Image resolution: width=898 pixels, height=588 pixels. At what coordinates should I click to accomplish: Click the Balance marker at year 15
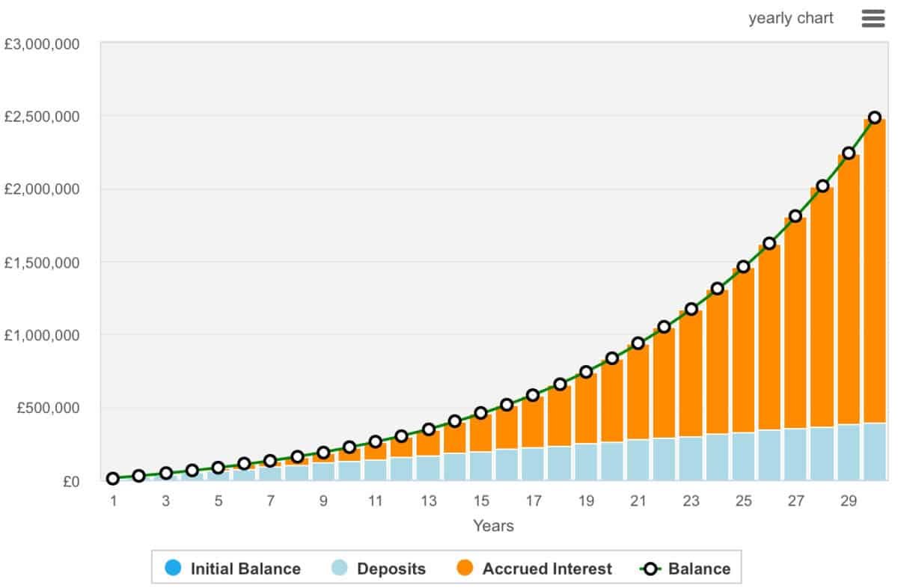481,413
